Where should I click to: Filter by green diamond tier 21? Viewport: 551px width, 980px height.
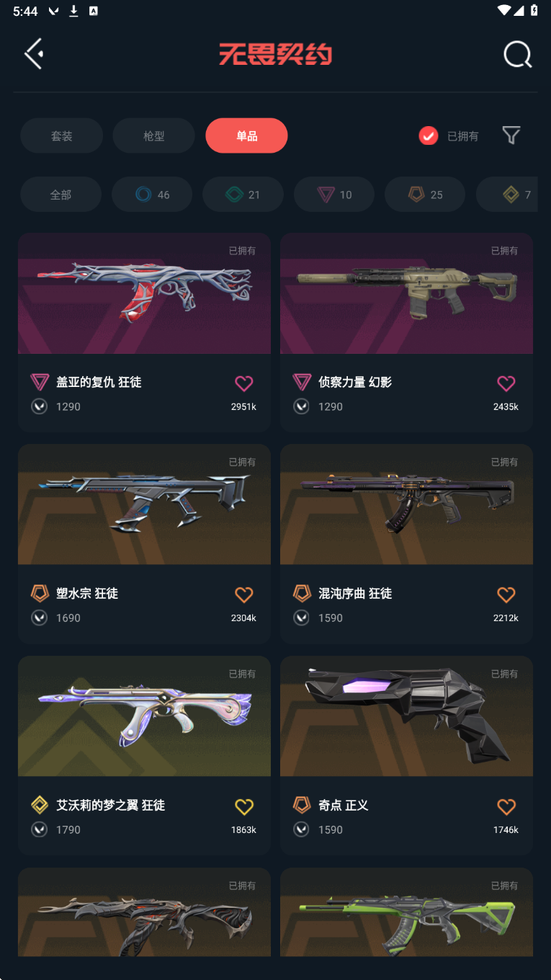click(x=243, y=195)
